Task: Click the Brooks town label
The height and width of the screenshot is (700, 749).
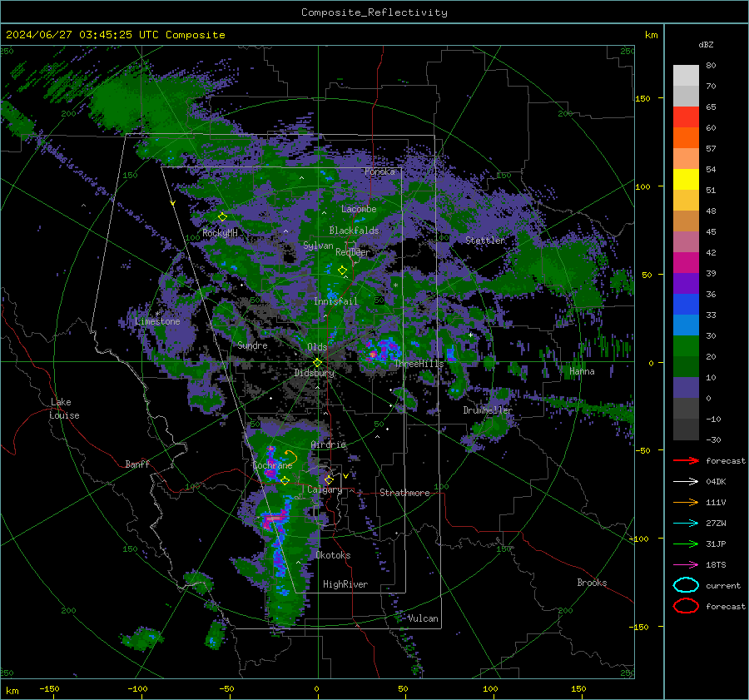Action: point(592,583)
